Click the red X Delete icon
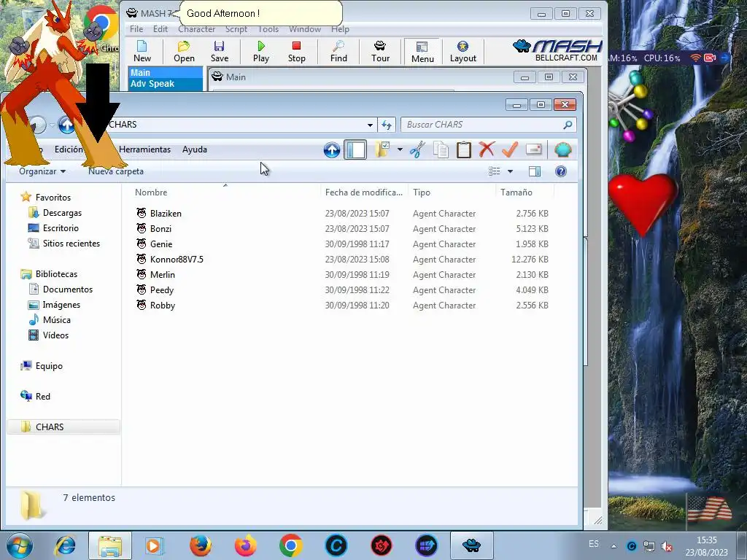Viewport: 747px width, 560px height. pyautogui.click(x=487, y=149)
